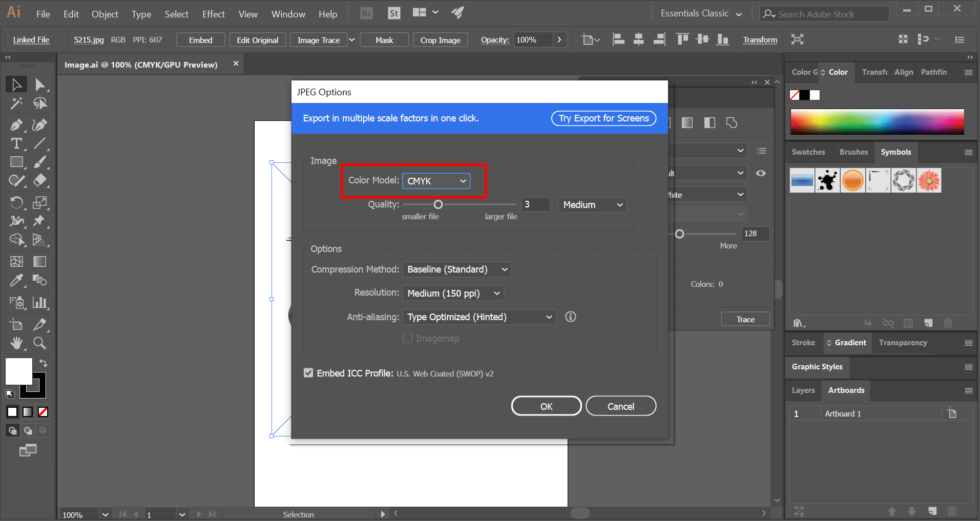Screen dimensions: 980x521
Task: Select the Rectangle tool
Action: pos(16,162)
